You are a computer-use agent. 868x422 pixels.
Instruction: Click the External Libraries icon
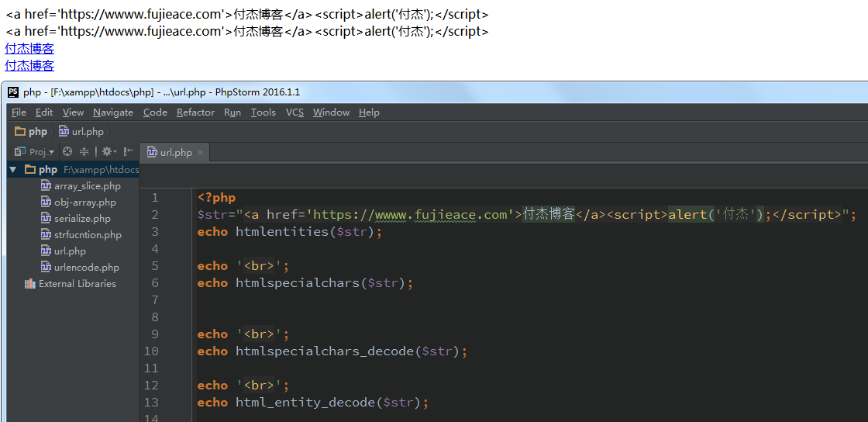[30, 284]
